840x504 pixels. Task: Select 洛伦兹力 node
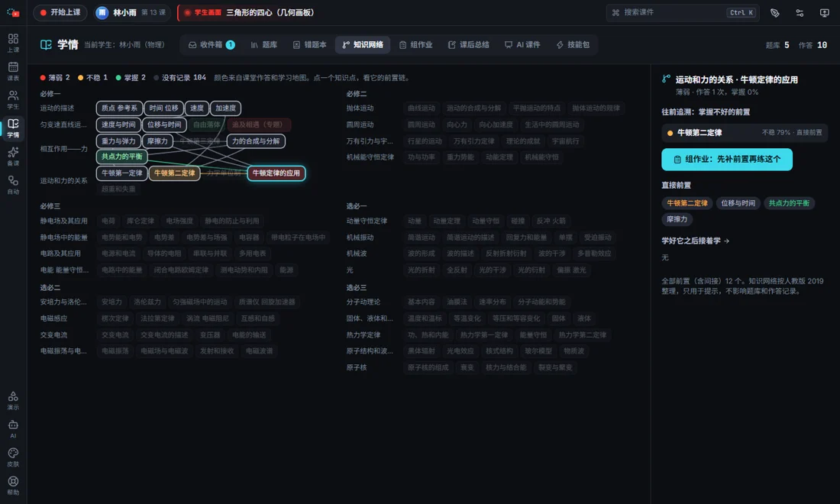coord(147,302)
